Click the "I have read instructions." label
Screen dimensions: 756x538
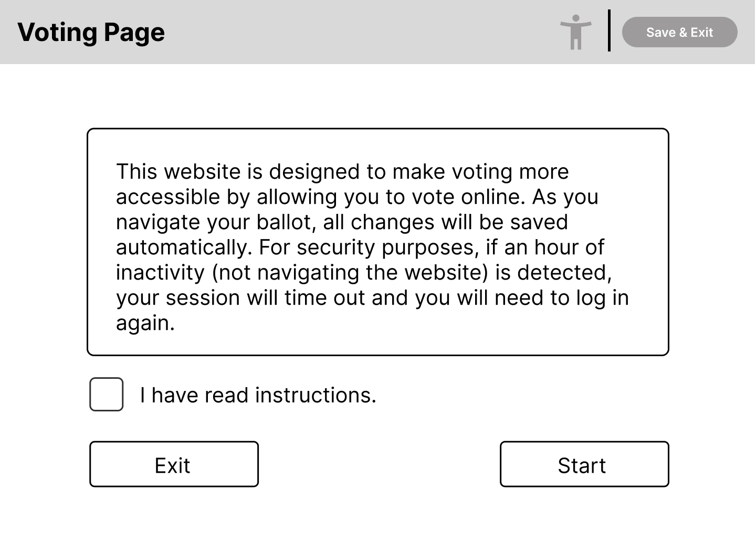click(258, 395)
